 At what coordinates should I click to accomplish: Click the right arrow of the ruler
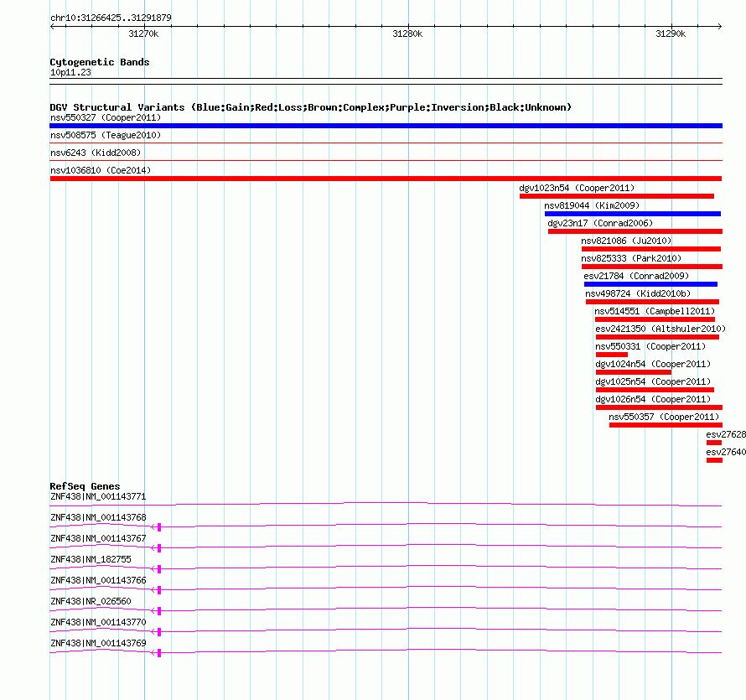tap(719, 27)
